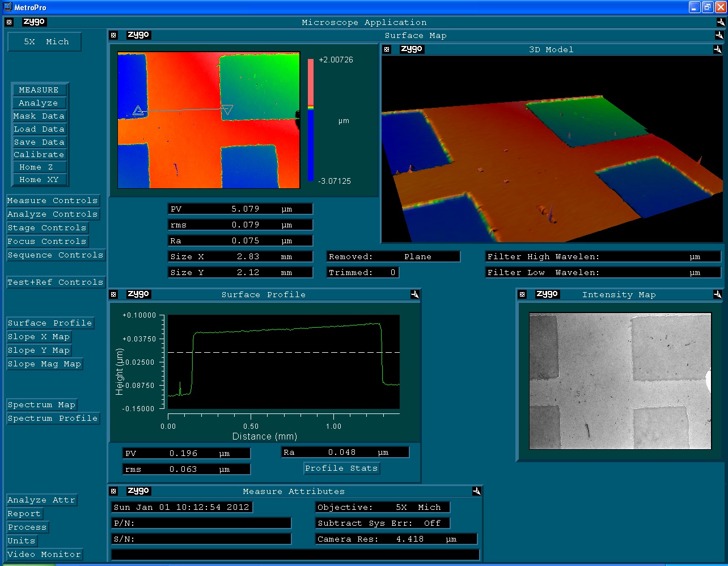Click Intensity Map title bar pin icon

tap(717, 294)
